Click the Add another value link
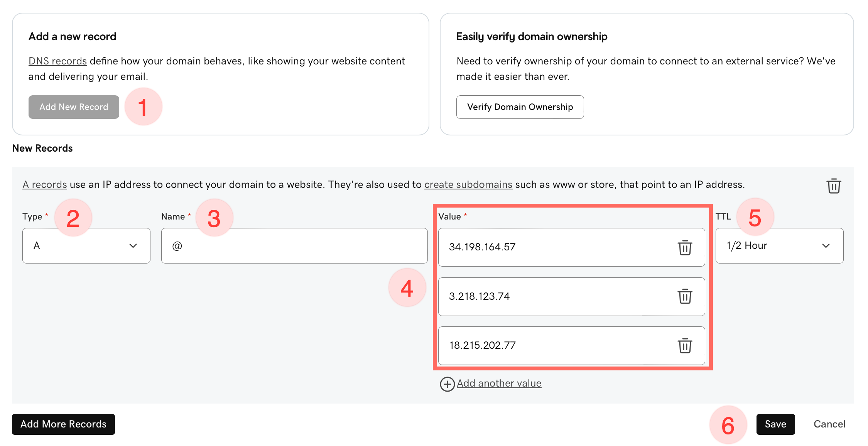 tap(499, 383)
